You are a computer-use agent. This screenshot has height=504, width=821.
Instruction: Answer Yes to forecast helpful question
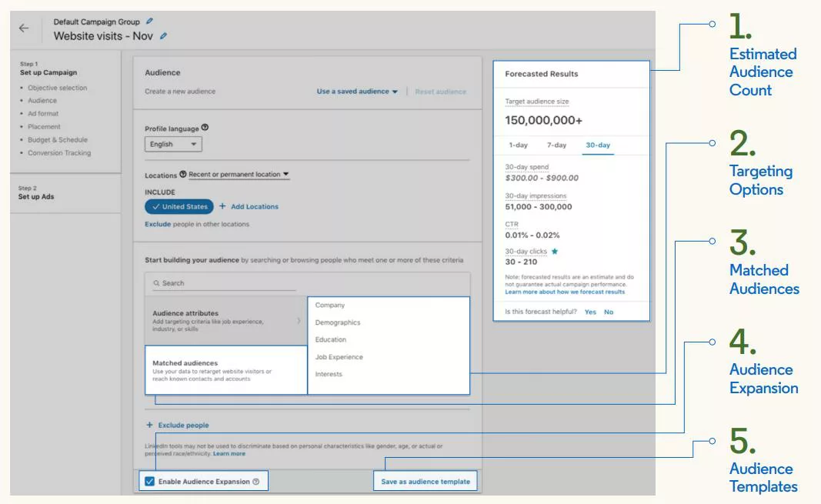point(590,312)
